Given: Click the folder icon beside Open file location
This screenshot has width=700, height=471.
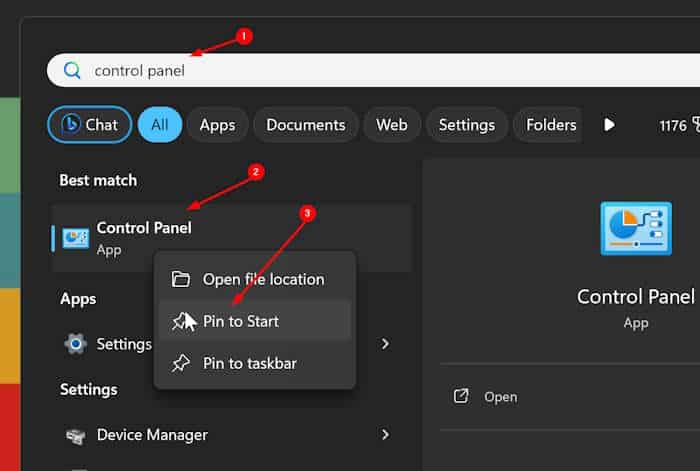Looking at the screenshot, I should pos(181,279).
